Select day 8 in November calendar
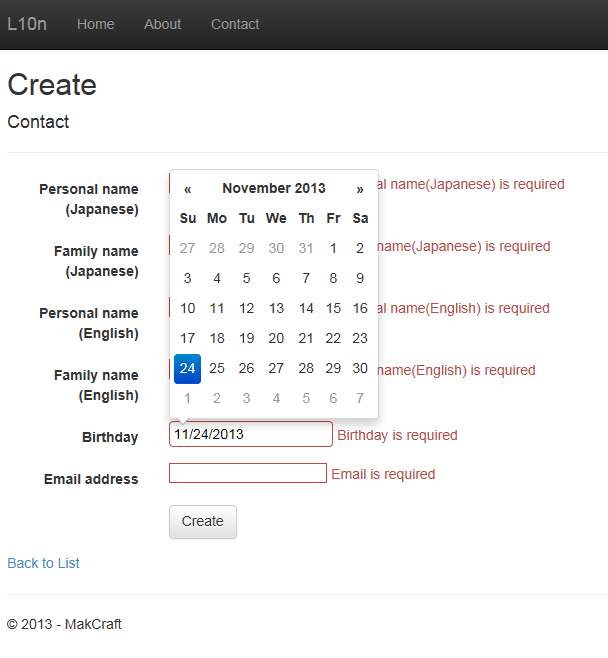 pyautogui.click(x=333, y=278)
